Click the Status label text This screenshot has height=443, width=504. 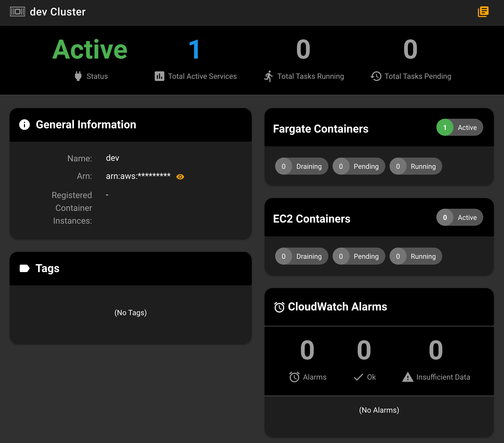pos(97,76)
